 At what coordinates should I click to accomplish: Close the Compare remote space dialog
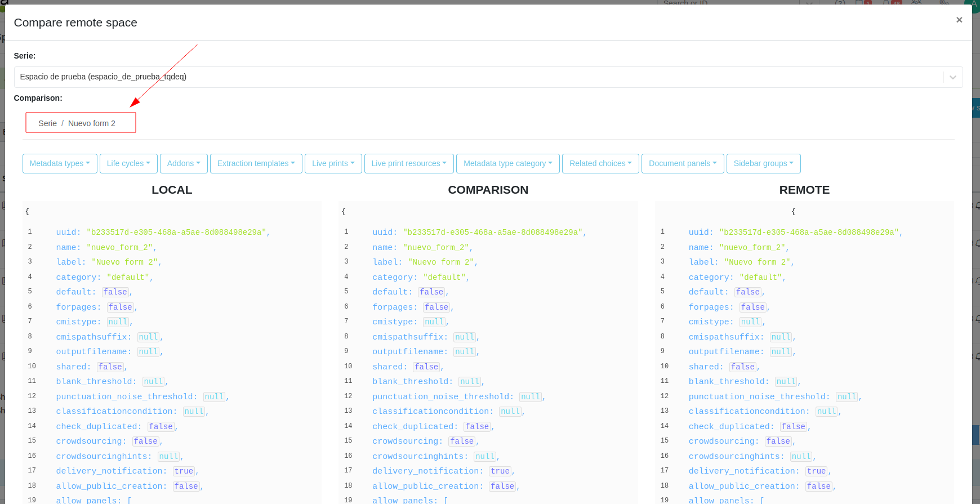(x=959, y=20)
